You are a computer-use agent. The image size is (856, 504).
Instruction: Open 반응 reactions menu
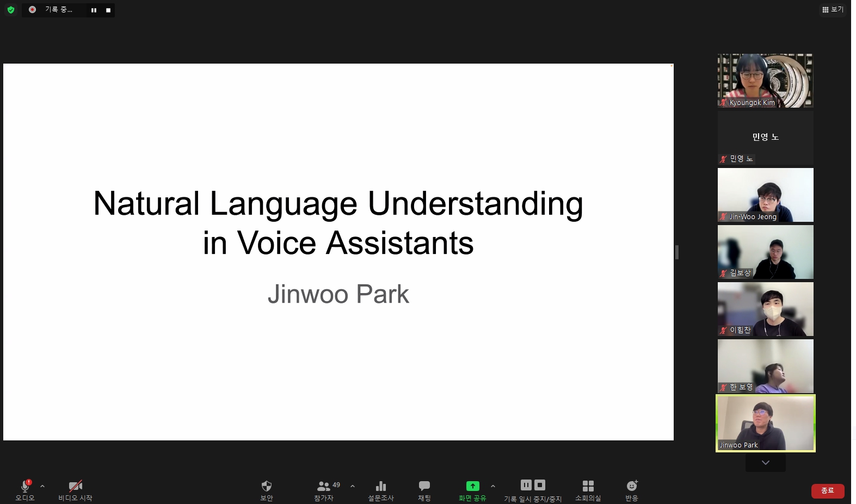(x=632, y=490)
